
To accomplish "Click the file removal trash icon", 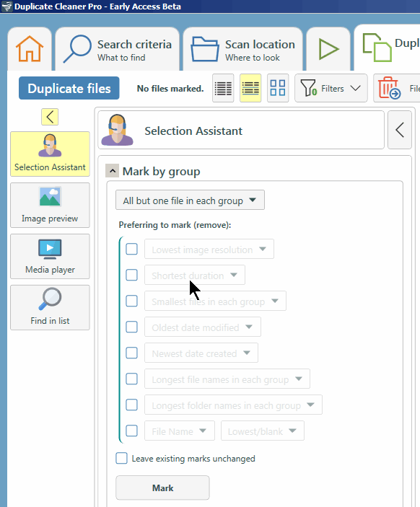I will (390, 88).
